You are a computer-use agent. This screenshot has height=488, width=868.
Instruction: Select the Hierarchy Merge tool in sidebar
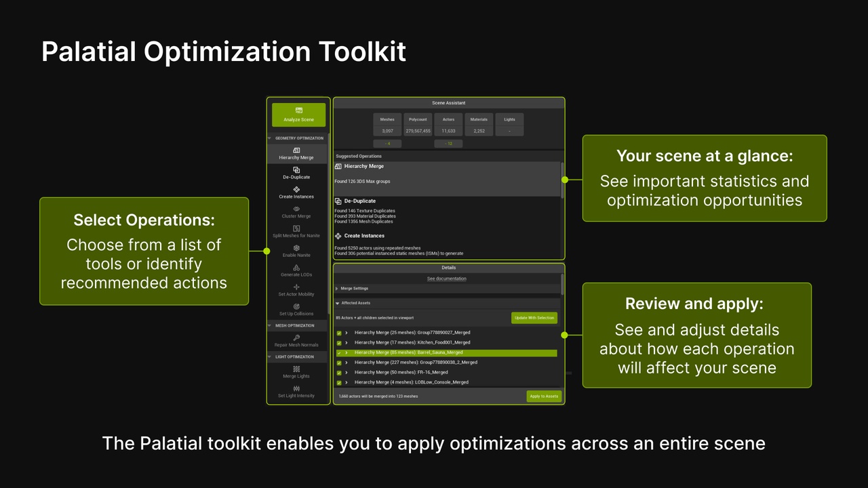tap(296, 154)
